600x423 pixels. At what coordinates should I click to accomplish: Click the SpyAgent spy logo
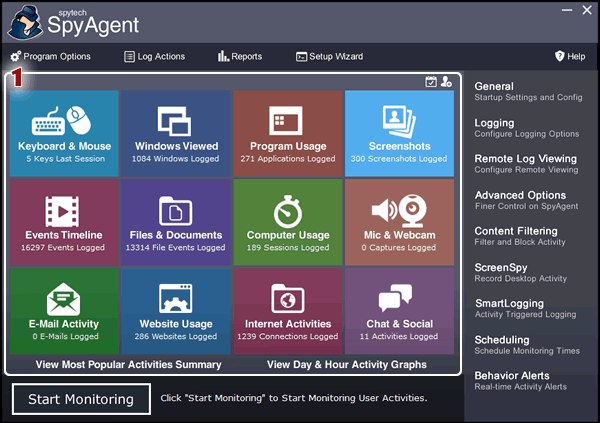coord(25,23)
